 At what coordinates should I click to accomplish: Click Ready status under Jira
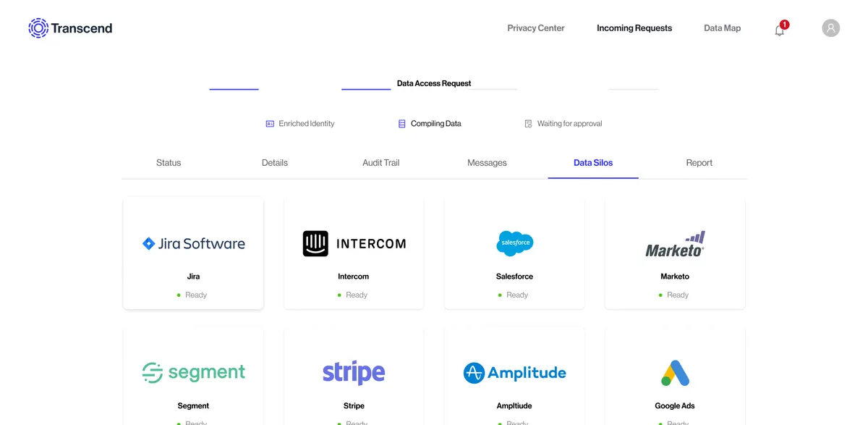192,295
